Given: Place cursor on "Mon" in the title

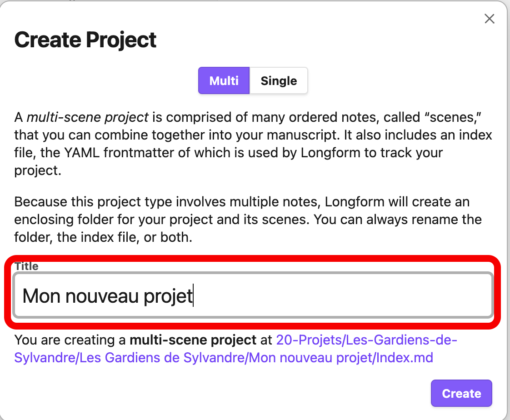Looking at the screenshot, I should tap(41, 296).
